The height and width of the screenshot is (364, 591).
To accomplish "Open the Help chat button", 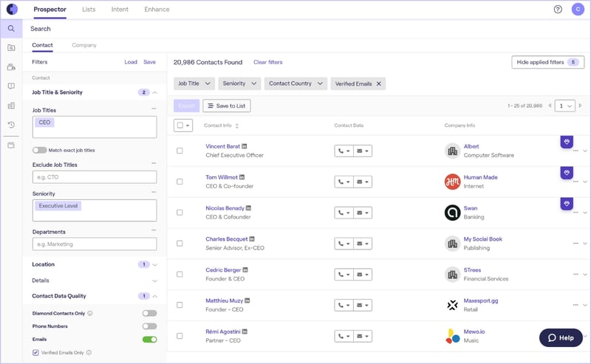I will [561, 337].
